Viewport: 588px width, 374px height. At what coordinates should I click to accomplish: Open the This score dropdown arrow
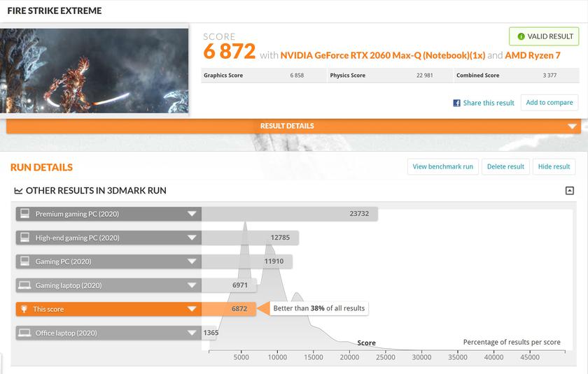pos(192,309)
